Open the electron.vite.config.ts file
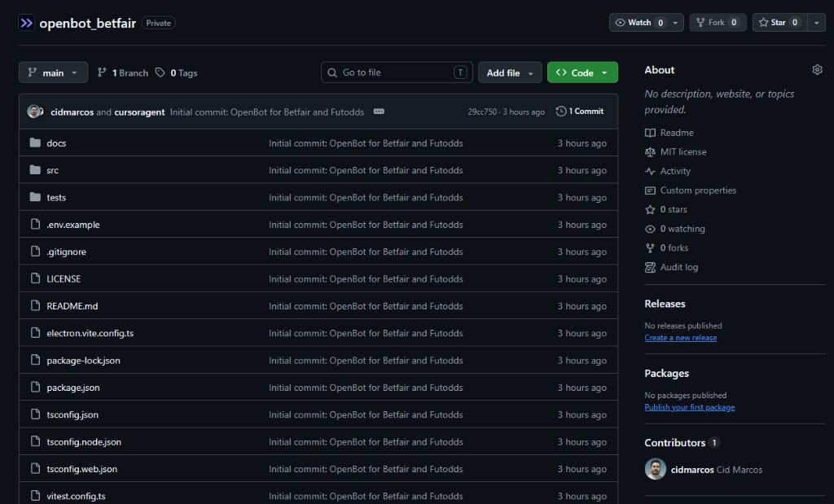The image size is (834, 504). (x=90, y=333)
